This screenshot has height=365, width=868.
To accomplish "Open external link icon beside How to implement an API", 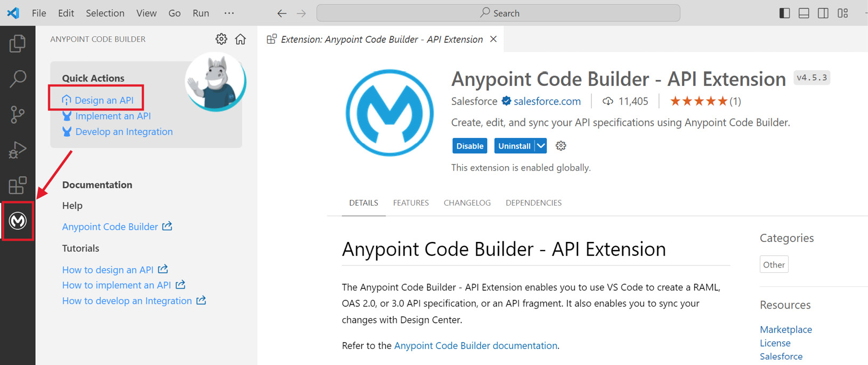I will click(181, 285).
